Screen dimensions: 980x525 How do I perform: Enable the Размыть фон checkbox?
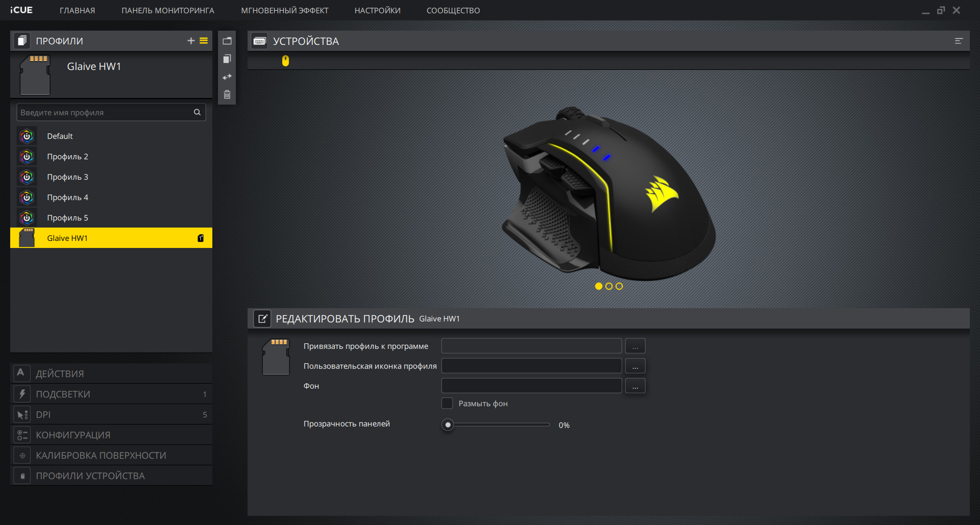447,404
